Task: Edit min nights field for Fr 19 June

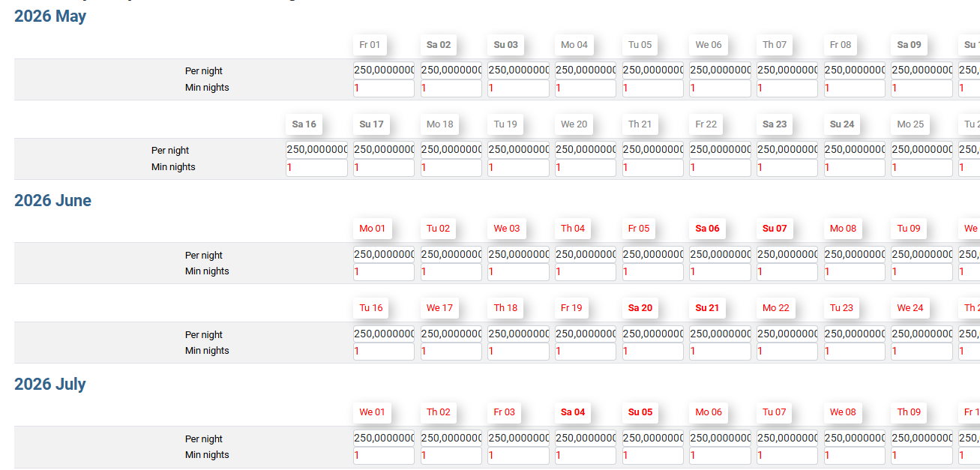Action: tap(586, 352)
